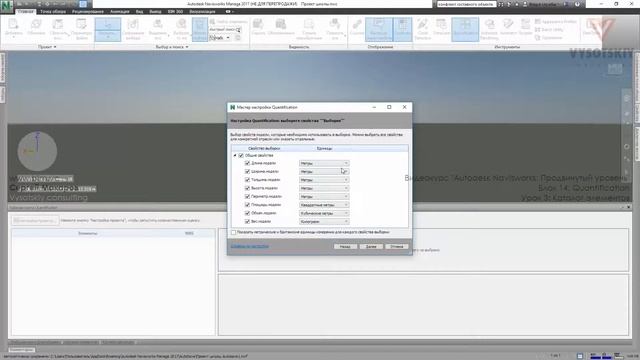Image resolution: width=640 pixels, height=360 pixels.
Task: Enable showing metric and imperial units checkbox
Action: pos(233,232)
